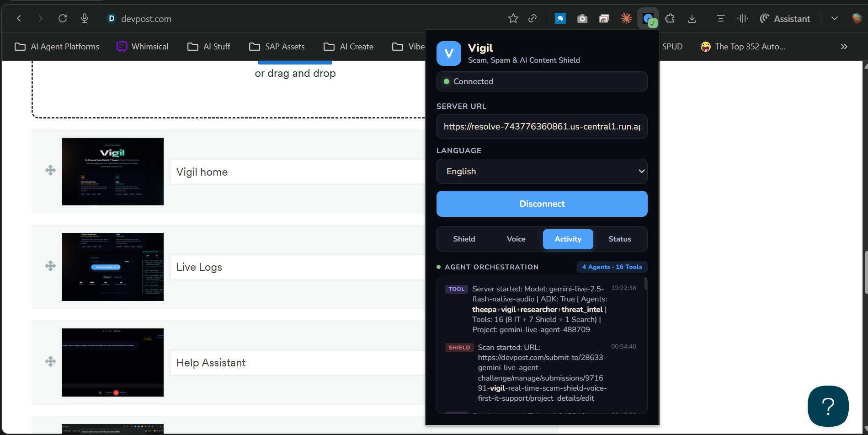Open the English language dropdown
Image resolution: width=868 pixels, height=435 pixels.
[542, 171]
